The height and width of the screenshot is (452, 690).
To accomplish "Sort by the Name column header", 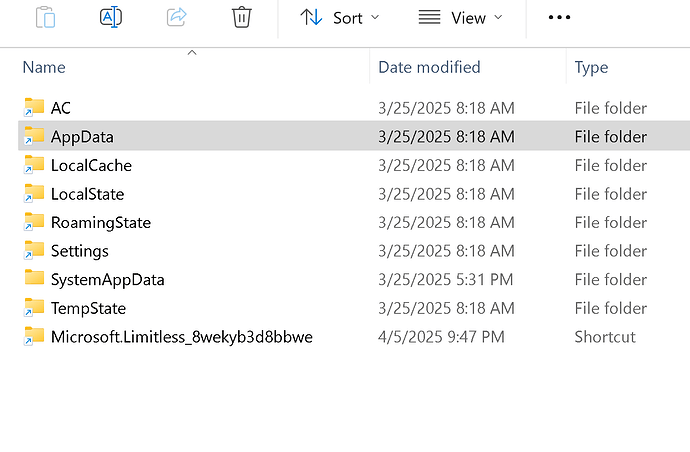I will [x=44, y=67].
